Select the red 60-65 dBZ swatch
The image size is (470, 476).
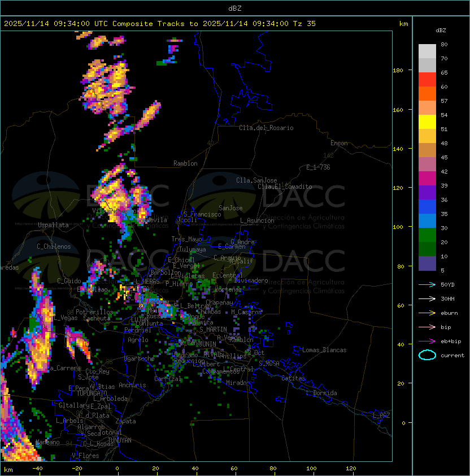tap(427, 79)
